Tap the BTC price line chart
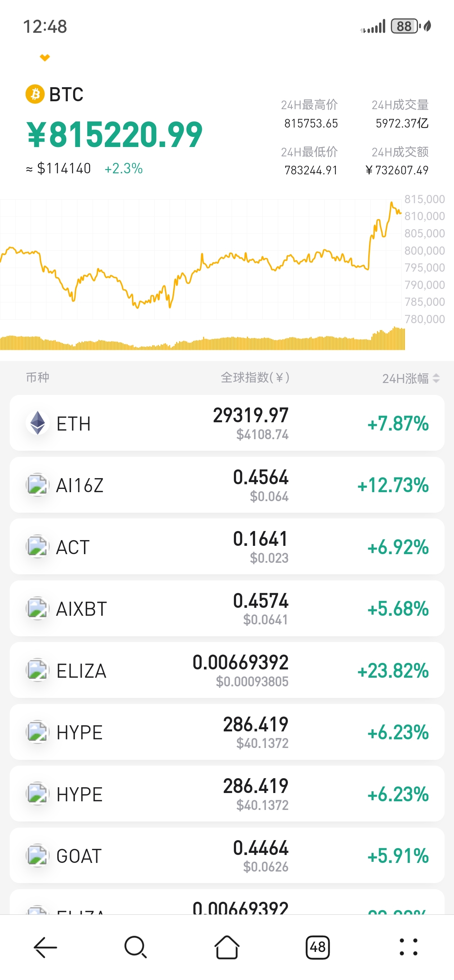The height and width of the screenshot is (980, 454). click(201, 259)
